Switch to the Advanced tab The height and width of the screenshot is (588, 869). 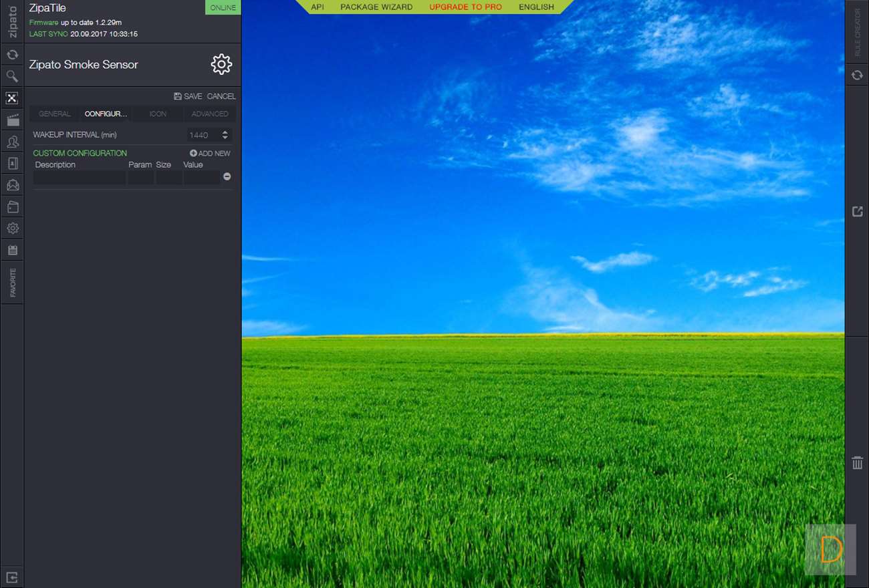click(210, 114)
